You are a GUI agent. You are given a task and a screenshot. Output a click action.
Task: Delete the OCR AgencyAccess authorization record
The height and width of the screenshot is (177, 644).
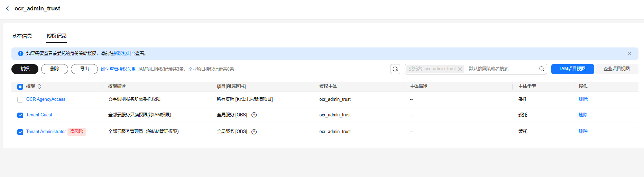click(x=583, y=99)
